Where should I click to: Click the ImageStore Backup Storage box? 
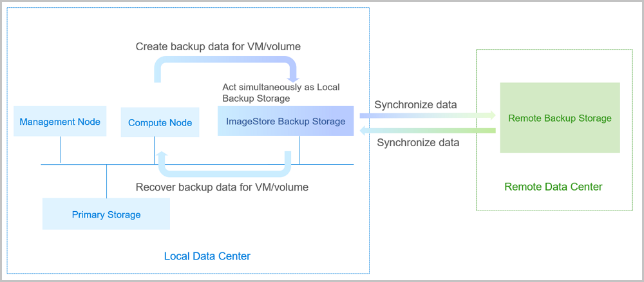pos(285,121)
